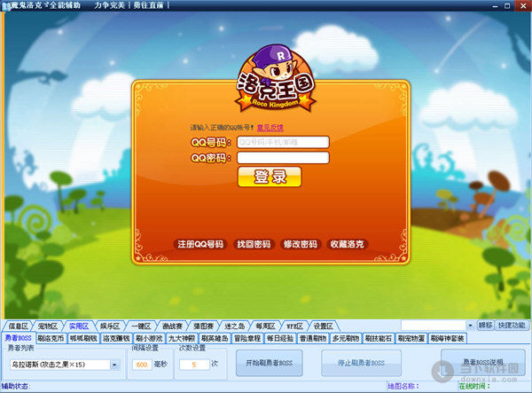Click the 快捷功能 button
Image resolution: width=532 pixels, height=393 pixels.
point(512,326)
